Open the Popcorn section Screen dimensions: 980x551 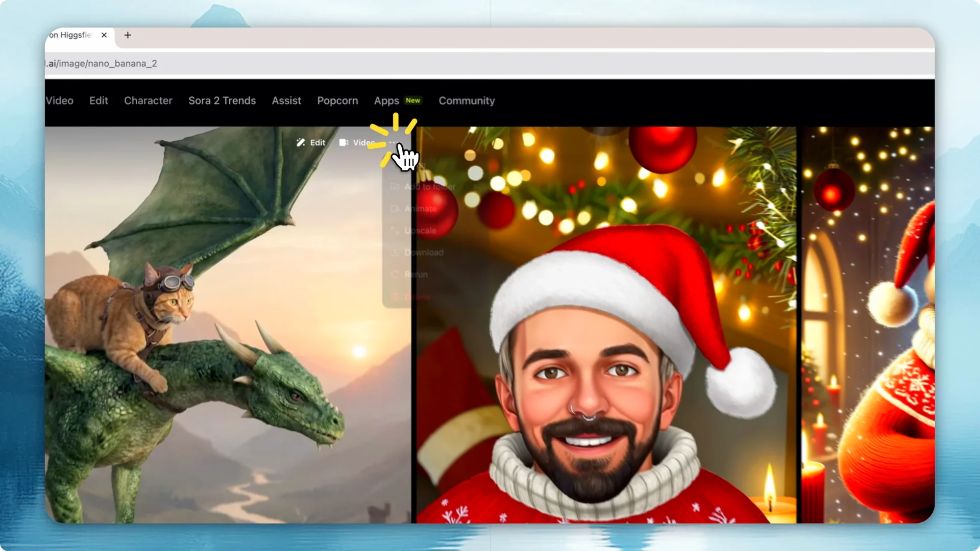point(337,101)
